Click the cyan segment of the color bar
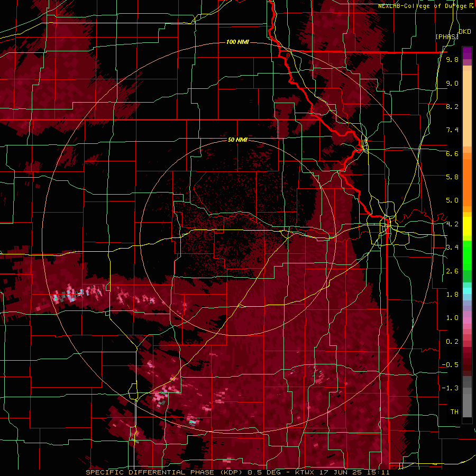476x476 pixels. pyautogui.click(x=467, y=291)
